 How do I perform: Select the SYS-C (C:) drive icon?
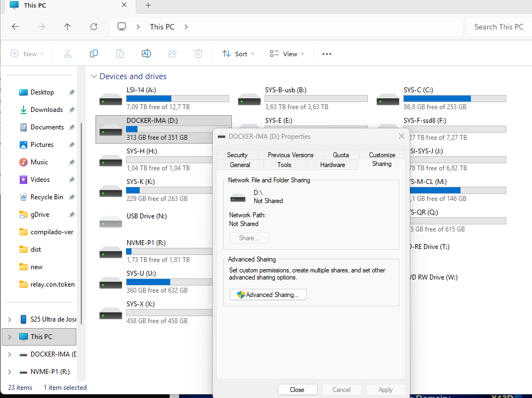click(388, 99)
